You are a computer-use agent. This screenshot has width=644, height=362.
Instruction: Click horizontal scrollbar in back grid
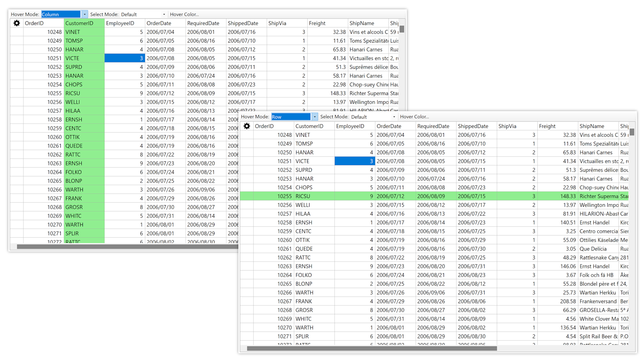click(128, 247)
